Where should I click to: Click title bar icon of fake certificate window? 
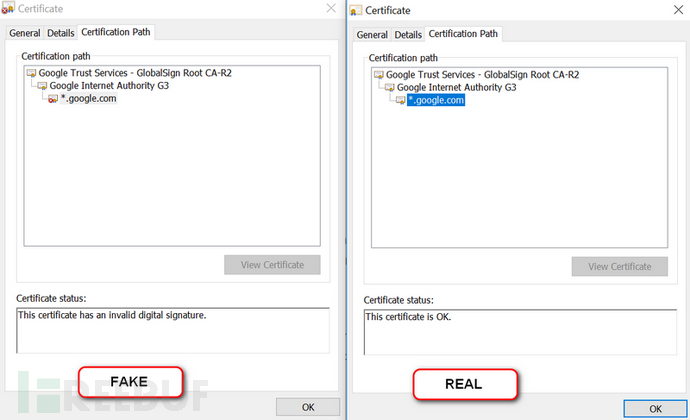click(8, 8)
